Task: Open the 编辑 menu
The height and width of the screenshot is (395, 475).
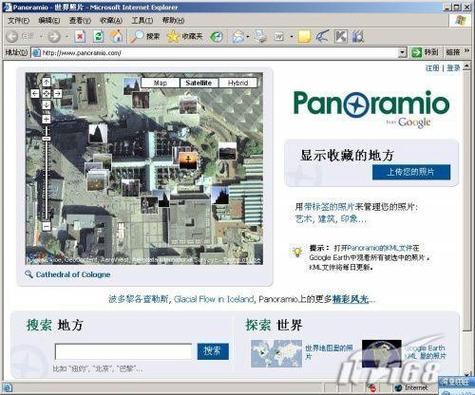Action: (49, 21)
